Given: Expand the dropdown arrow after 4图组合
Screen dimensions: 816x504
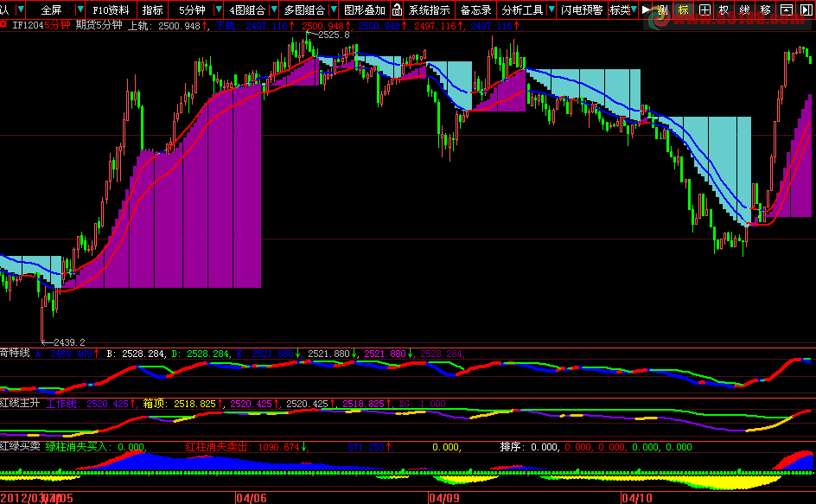Looking at the screenshot, I should point(274,10).
